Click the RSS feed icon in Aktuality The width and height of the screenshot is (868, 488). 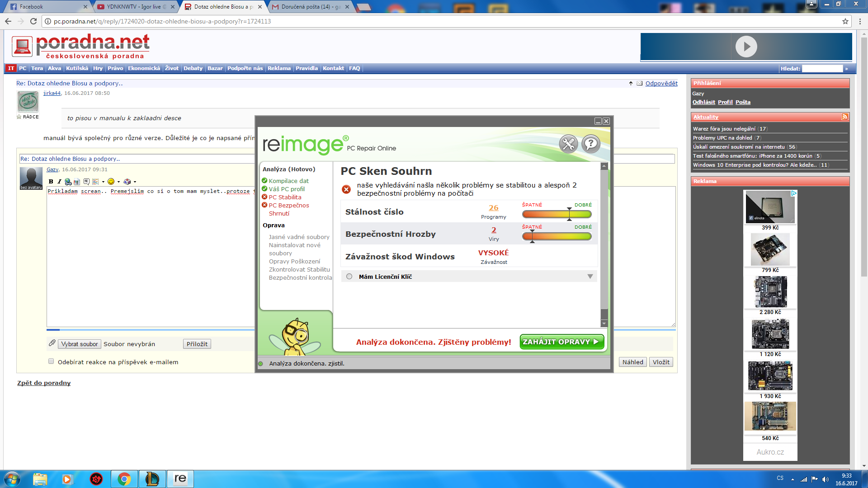click(844, 117)
